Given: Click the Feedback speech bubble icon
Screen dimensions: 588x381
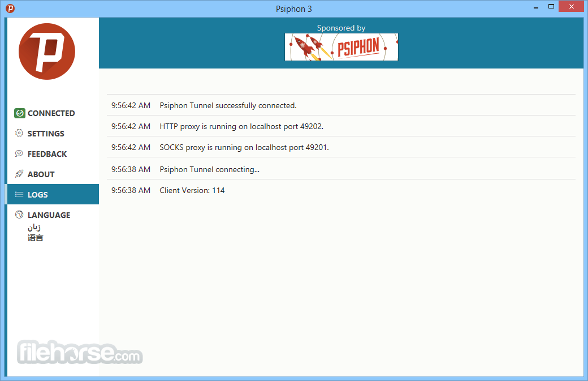Looking at the screenshot, I should point(19,153).
